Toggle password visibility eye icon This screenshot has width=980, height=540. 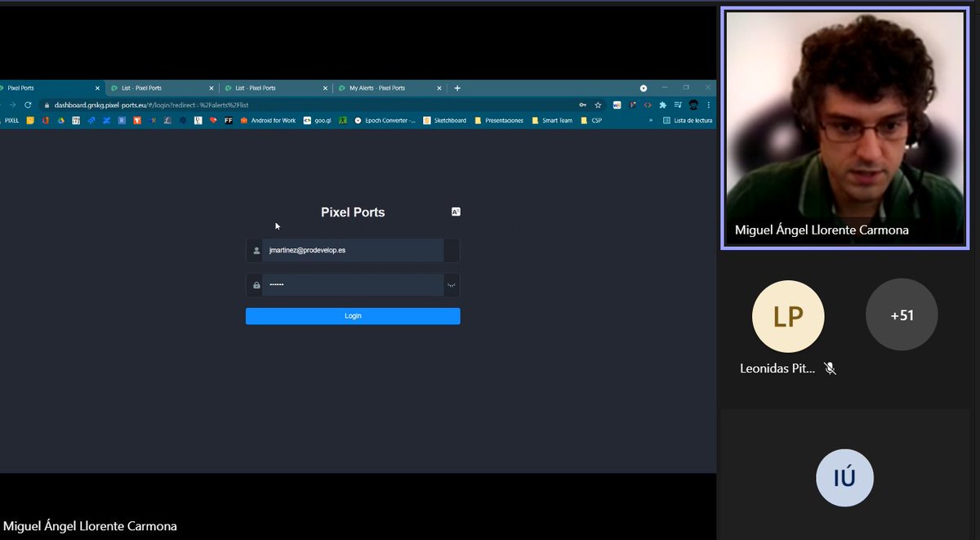pos(452,285)
